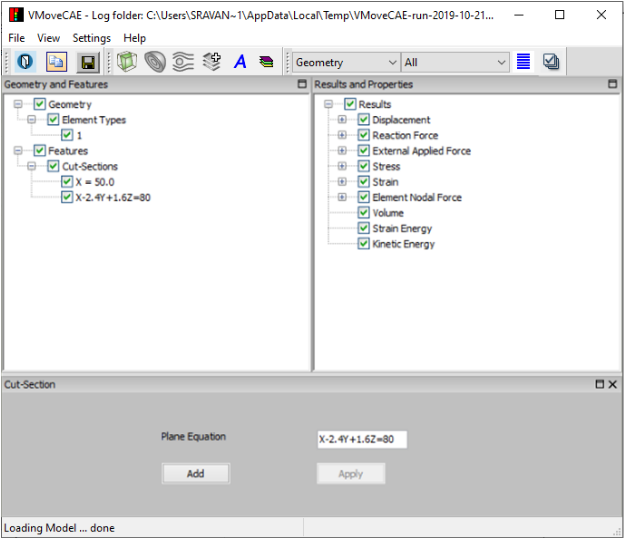Toggle the External Applied Force checkbox
This screenshot has width=624, height=539.
(x=363, y=150)
